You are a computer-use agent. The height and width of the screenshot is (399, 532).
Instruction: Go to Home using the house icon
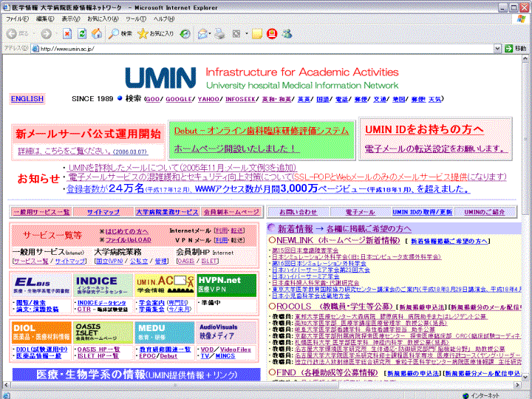point(96,33)
